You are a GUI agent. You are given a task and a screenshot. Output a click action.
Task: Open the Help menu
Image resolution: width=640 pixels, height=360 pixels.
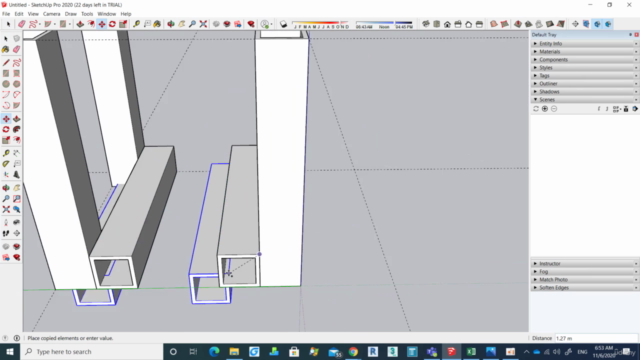126,14
